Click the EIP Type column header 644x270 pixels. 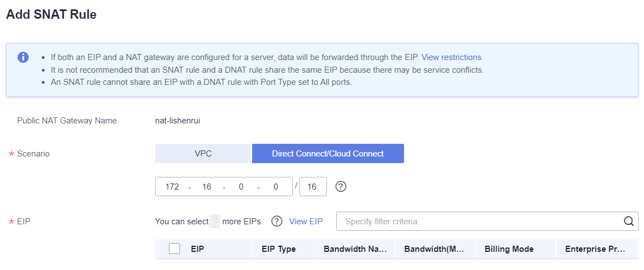coord(279,249)
